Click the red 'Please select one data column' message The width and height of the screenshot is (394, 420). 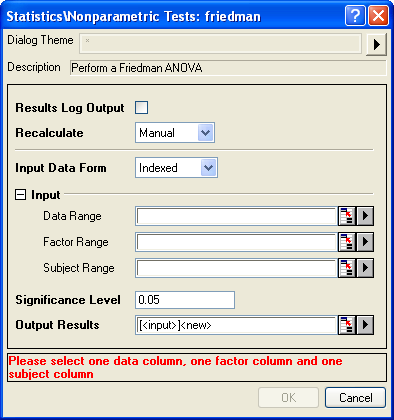175,368
